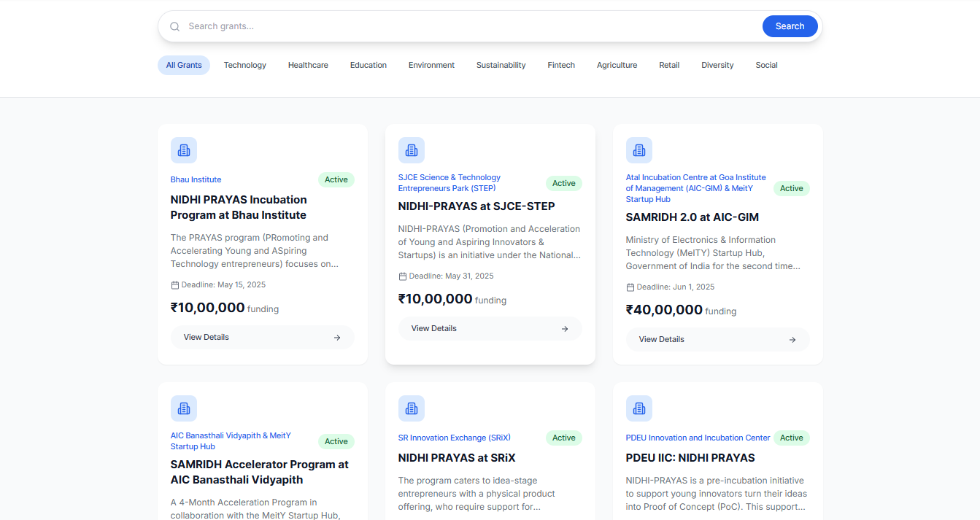Open View Details for SAMRIDH 2.0 at AIC-GIM
The image size is (980, 520).
718,340
